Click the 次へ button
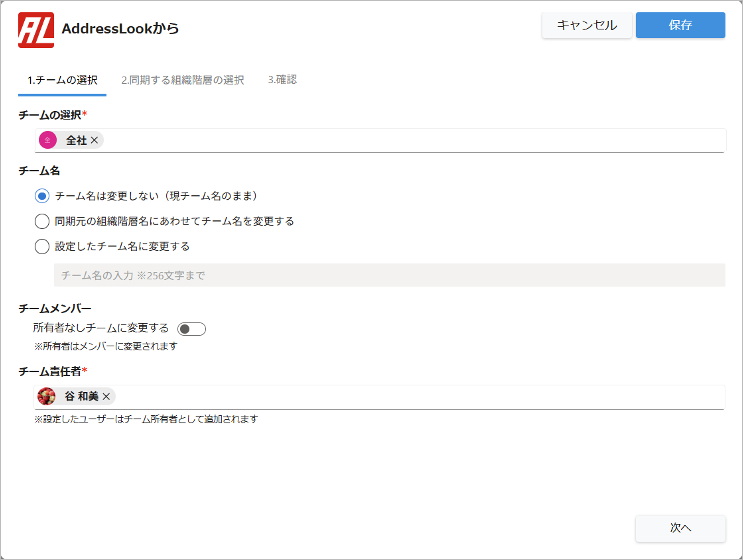Screen dimensions: 743x560 [x=680, y=528]
